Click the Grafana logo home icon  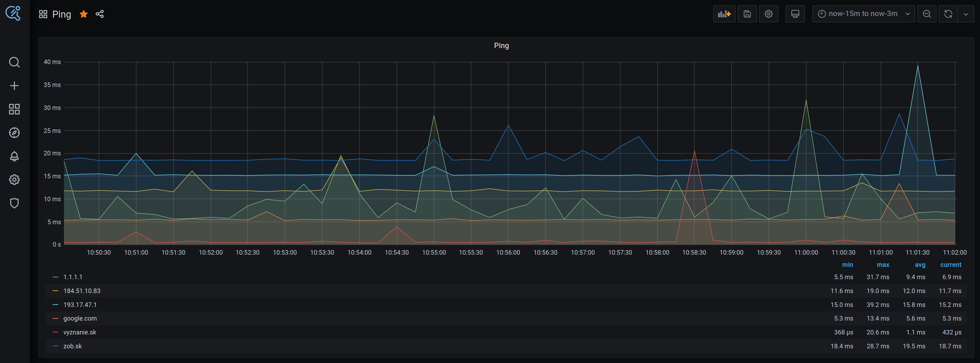point(13,13)
